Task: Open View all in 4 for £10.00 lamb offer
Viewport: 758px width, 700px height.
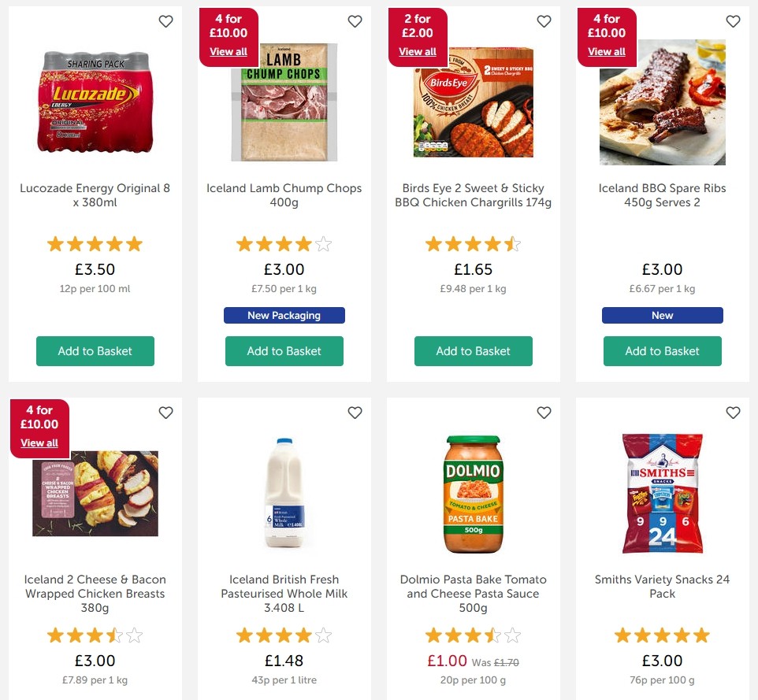Action: coord(228,51)
